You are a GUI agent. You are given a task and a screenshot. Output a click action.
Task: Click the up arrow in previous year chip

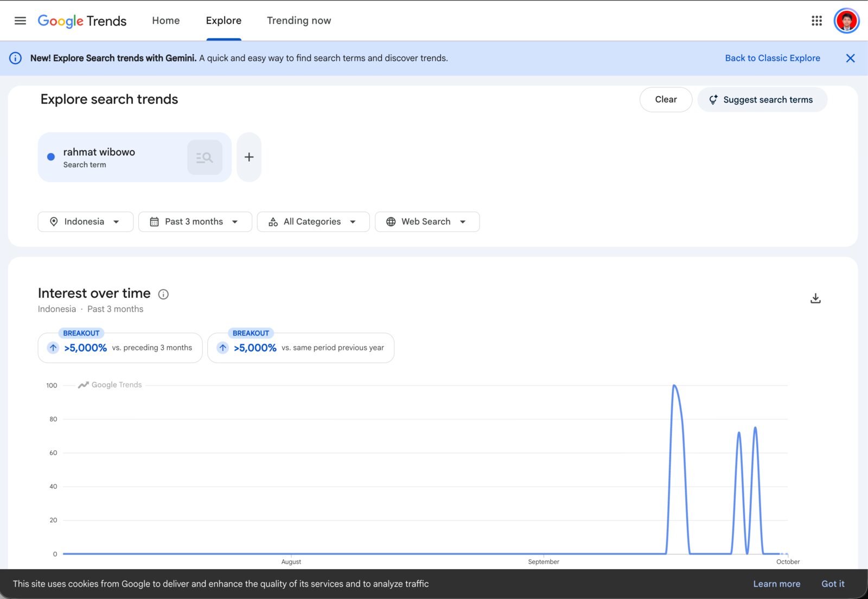coord(223,348)
